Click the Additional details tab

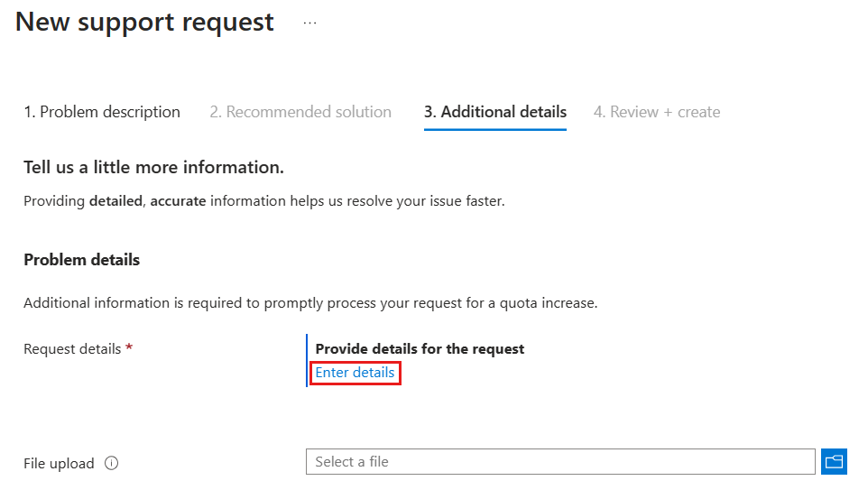(495, 112)
